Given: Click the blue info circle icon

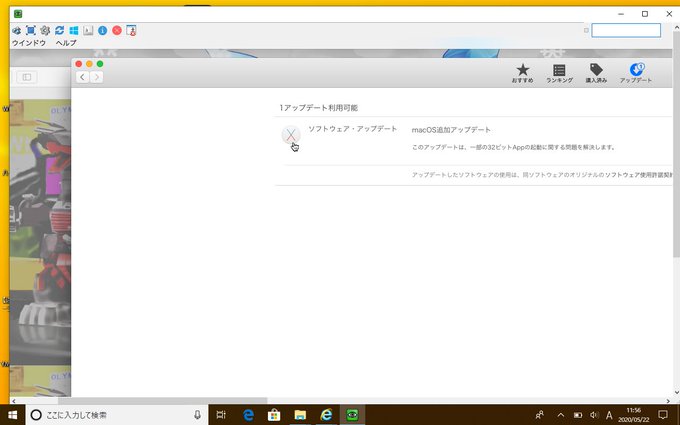Looking at the screenshot, I should 102,30.
